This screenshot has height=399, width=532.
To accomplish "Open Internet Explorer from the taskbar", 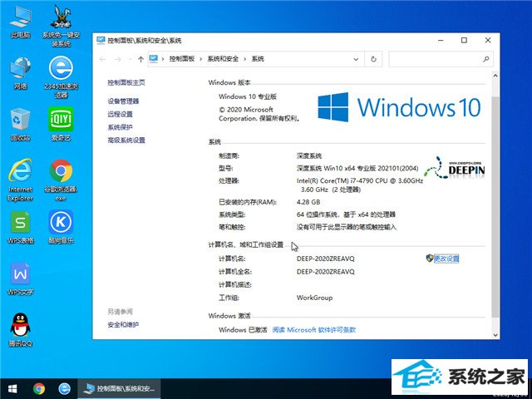I will (64, 388).
